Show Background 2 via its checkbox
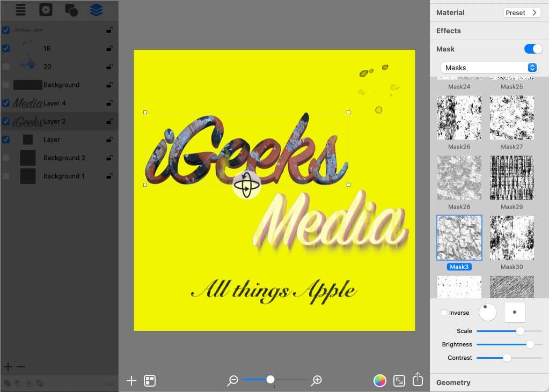Image resolution: width=549 pixels, height=392 pixels. tap(6, 158)
